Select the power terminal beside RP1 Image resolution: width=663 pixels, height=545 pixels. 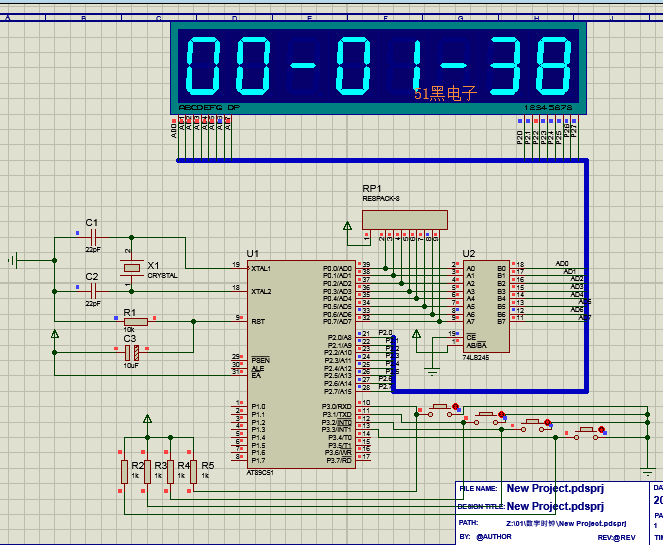pos(348,226)
